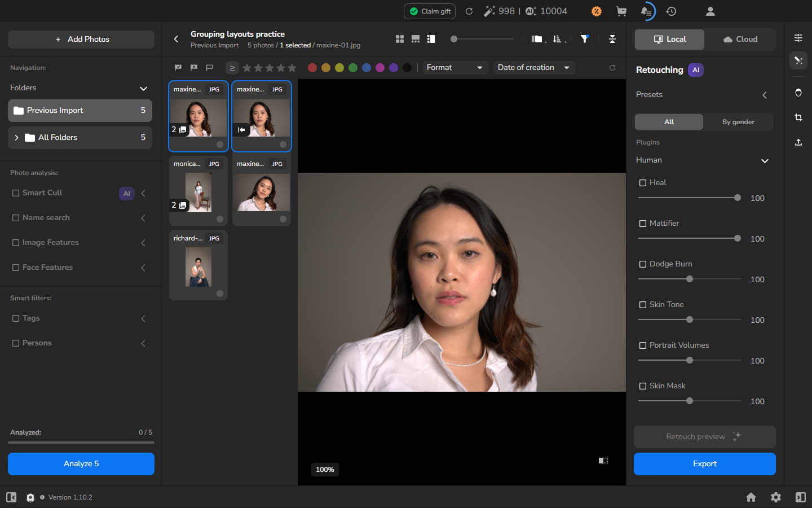Image resolution: width=812 pixels, height=508 pixels.
Task: Reset the filters with the circular arrow
Action: [x=612, y=68]
